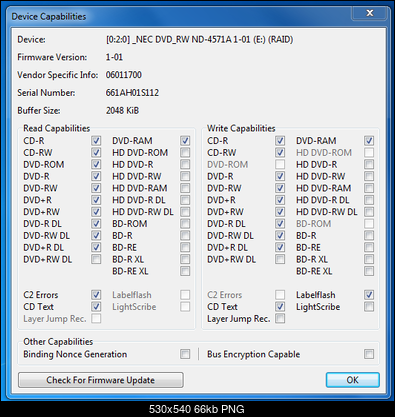Screen dimensions: 395x417
Task: Select the vendor info value 06011700
Action: [x=124, y=75]
